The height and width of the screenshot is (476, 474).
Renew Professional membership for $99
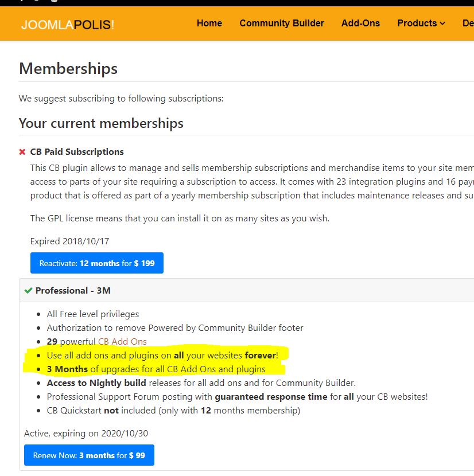pyautogui.click(x=89, y=455)
